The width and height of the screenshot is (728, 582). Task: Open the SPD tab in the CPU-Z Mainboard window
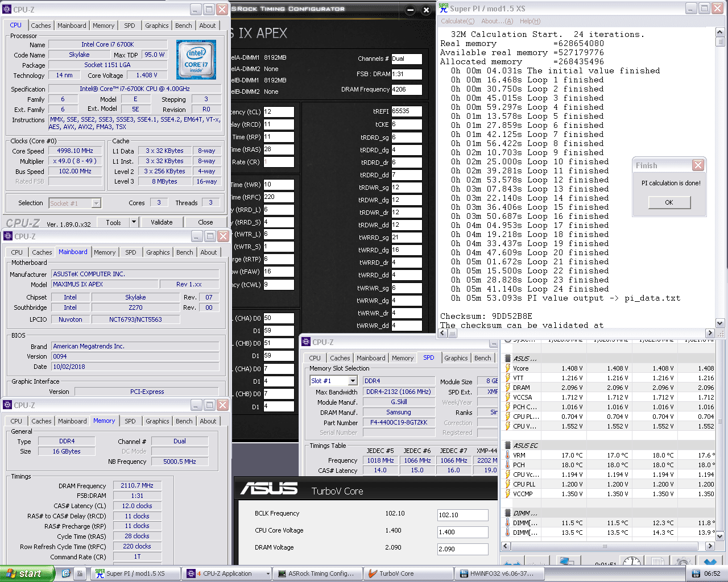point(131,252)
